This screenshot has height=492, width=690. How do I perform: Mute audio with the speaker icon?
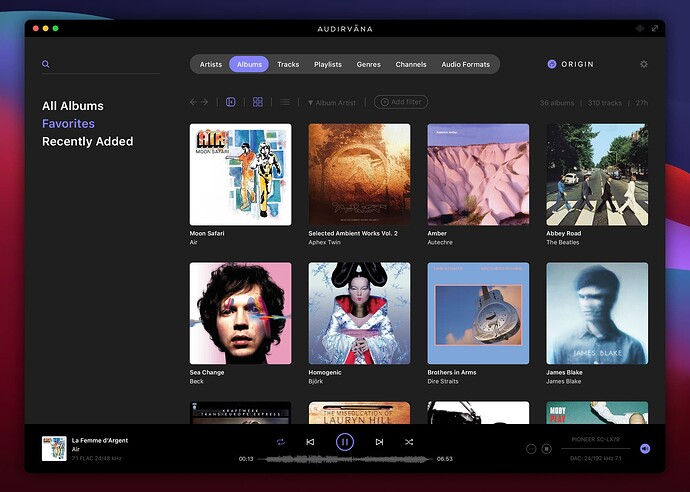pos(645,448)
